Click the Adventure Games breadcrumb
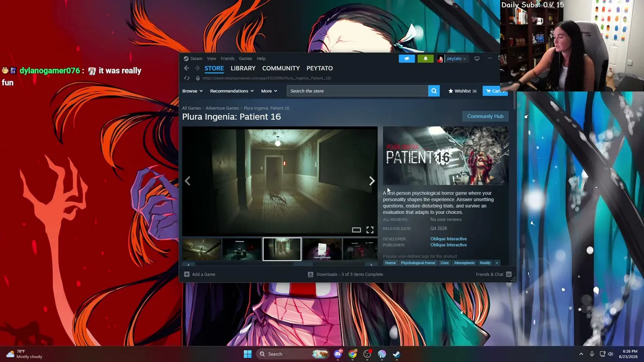 point(222,108)
